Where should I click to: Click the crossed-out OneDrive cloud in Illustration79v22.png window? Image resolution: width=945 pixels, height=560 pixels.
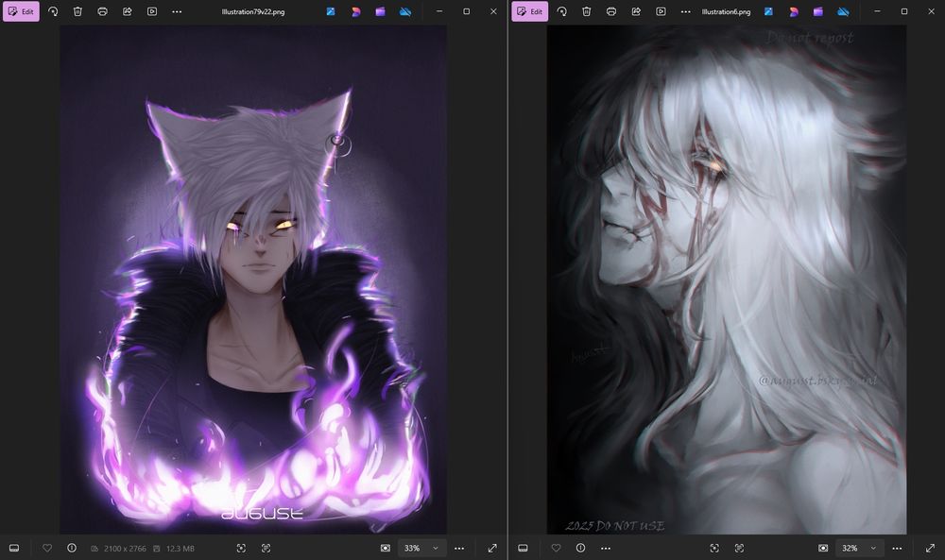point(405,11)
